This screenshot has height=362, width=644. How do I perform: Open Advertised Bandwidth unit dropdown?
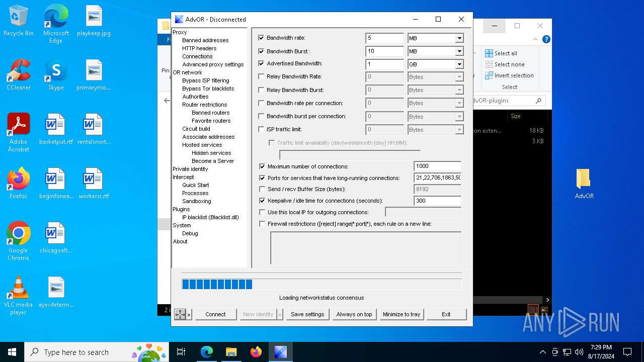[x=459, y=64]
